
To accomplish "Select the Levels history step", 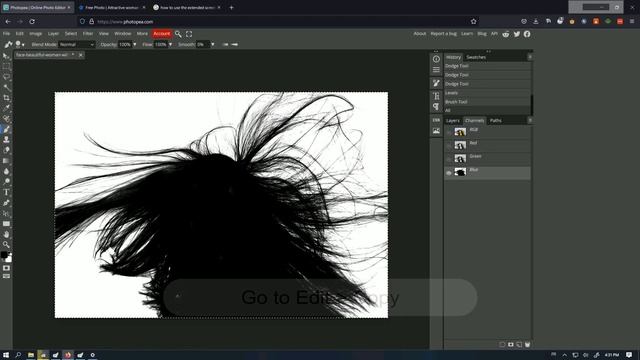I will click(487, 93).
